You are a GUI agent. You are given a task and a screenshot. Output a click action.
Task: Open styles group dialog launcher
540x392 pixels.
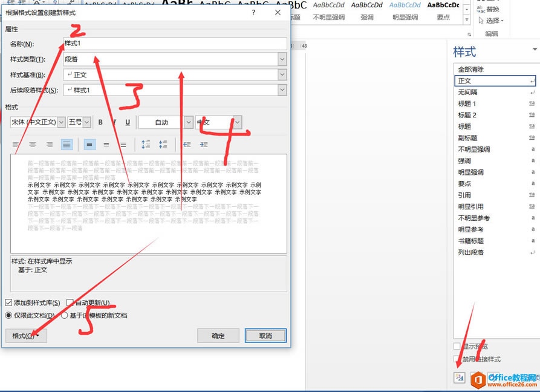[x=469, y=34]
